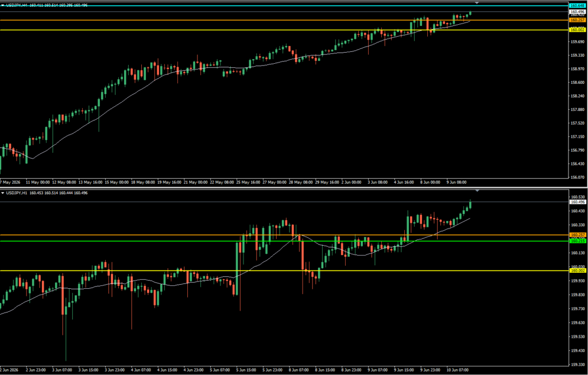Click the 11 May 00:00 time label
This screenshot has height=375, width=588.
[38, 182]
